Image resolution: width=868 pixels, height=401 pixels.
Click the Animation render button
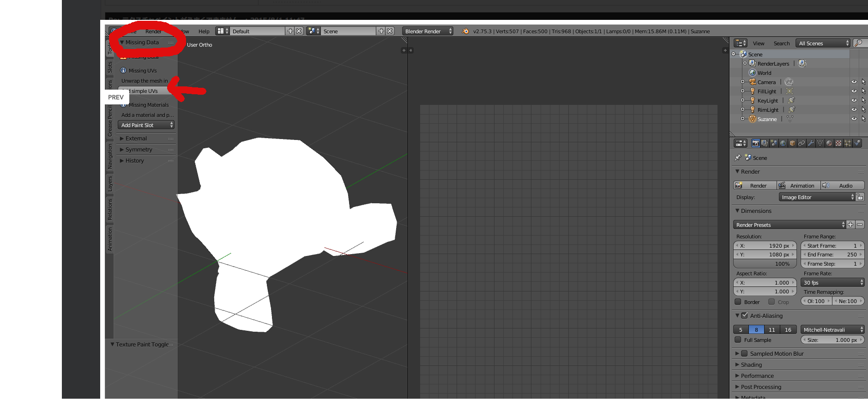point(799,185)
